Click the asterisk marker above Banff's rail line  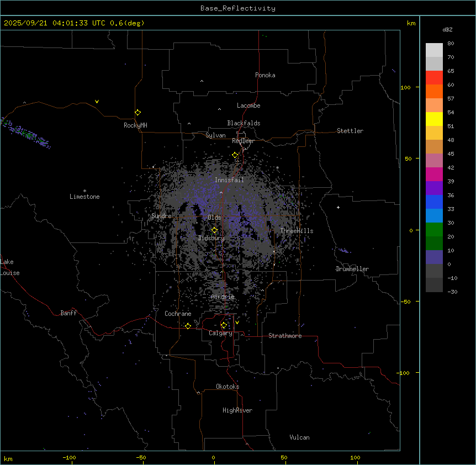click(x=86, y=328)
